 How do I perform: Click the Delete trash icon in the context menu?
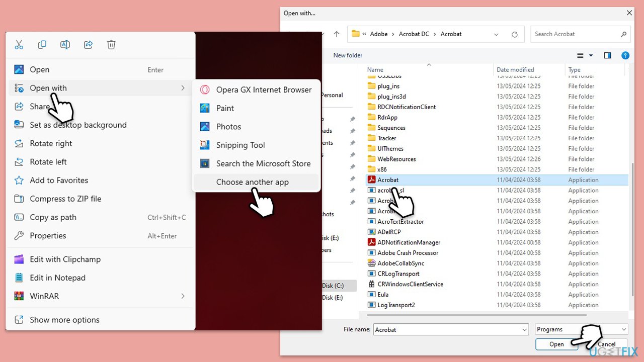point(111,45)
